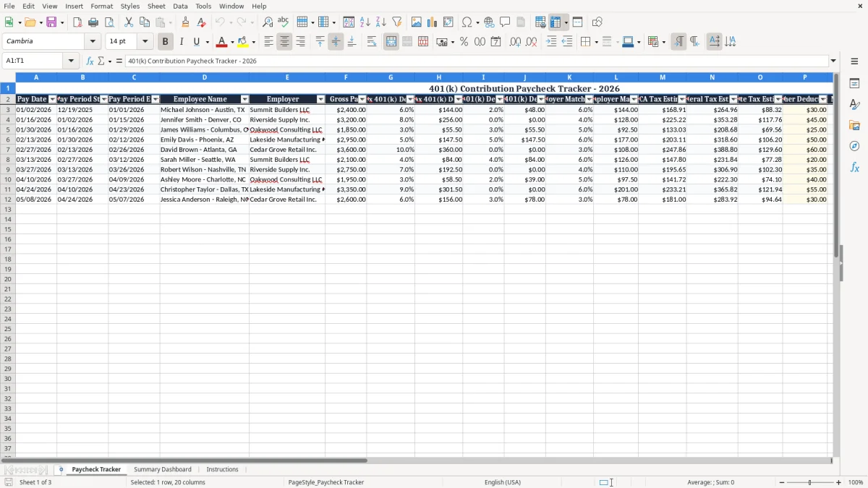The width and height of the screenshot is (868, 488).
Task: Open the Font Color dropdown arrow
Action: [x=232, y=42]
